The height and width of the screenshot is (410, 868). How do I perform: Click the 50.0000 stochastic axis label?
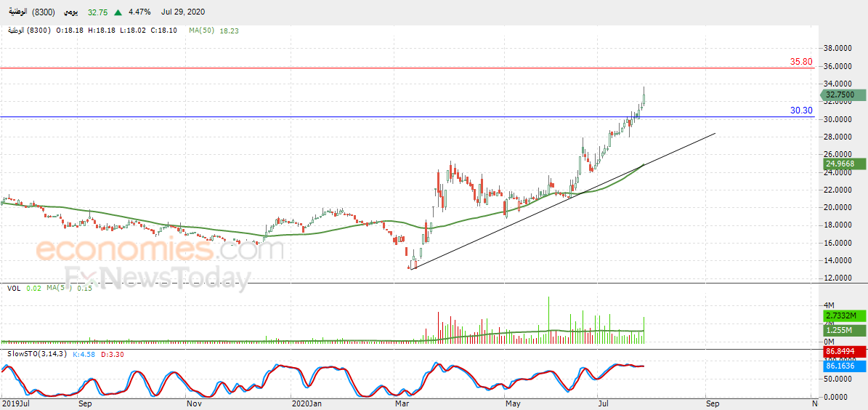click(838, 379)
